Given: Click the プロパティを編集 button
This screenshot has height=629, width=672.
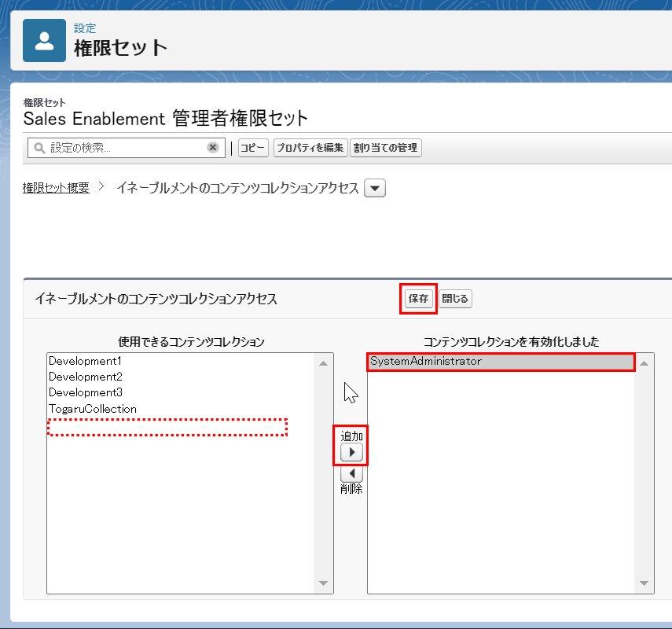Looking at the screenshot, I should click(x=310, y=148).
